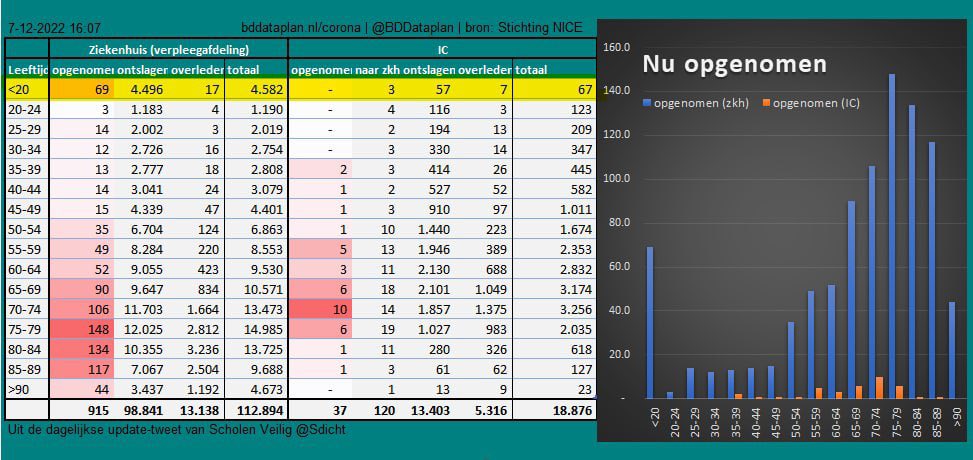Select the cell reading 1.183

click(x=146, y=110)
